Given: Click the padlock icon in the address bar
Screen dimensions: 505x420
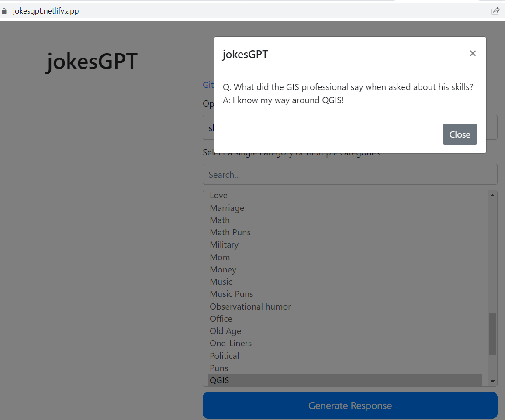Looking at the screenshot, I should (x=4, y=11).
